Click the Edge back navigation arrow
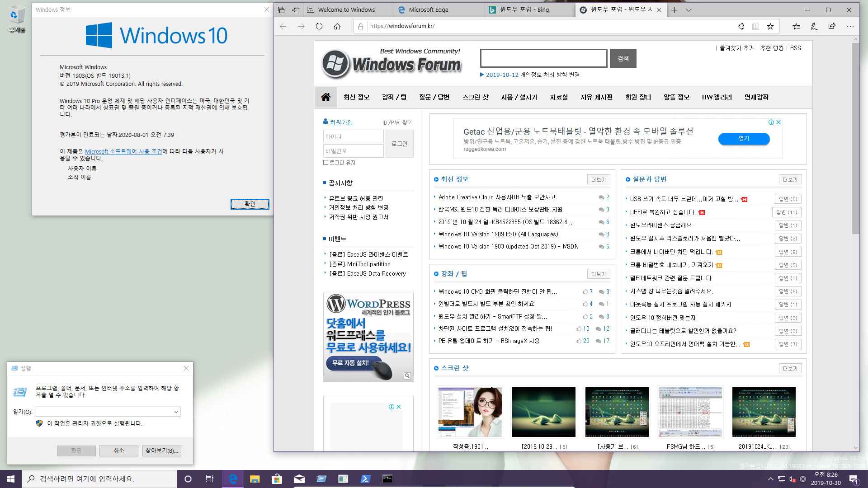Image resolution: width=868 pixels, height=488 pixels. pos(283,26)
